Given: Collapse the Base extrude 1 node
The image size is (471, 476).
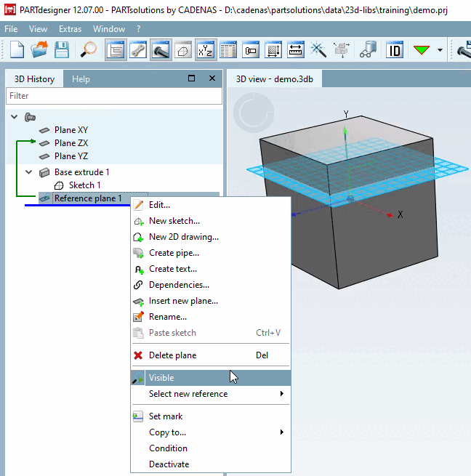Looking at the screenshot, I should click(x=29, y=172).
